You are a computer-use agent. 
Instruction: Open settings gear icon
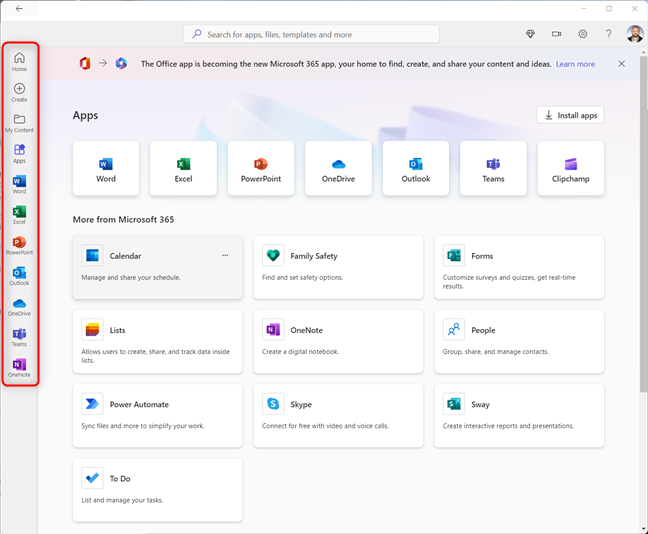pyautogui.click(x=583, y=34)
